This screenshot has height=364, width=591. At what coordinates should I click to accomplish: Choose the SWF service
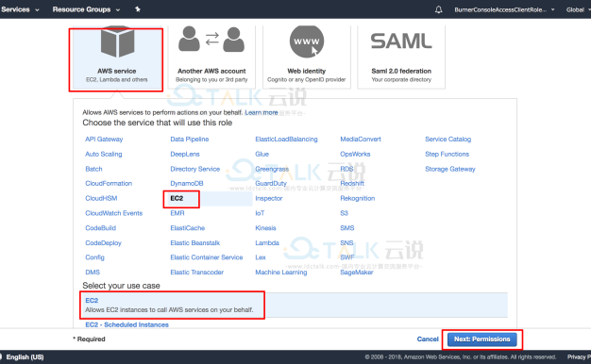tap(347, 257)
